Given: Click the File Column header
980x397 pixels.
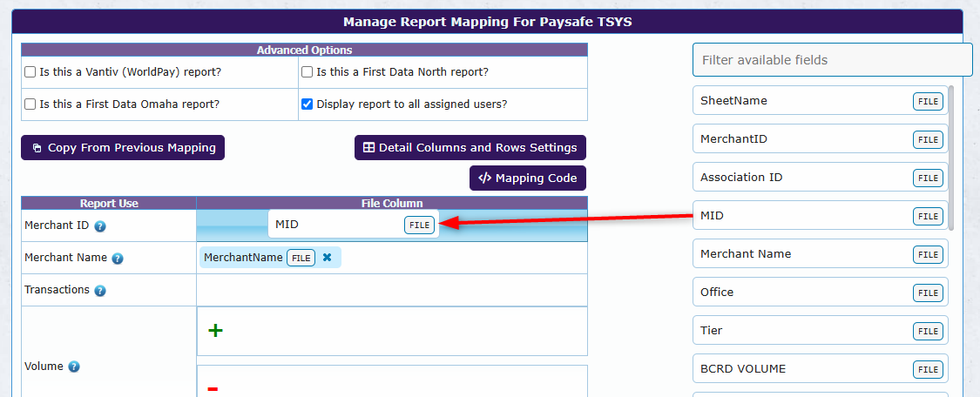Looking at the screenshot, I should (x=392, y=204).
